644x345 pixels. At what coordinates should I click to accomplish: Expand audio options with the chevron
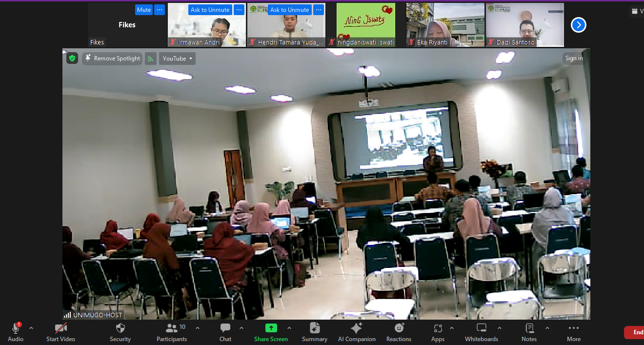tap(31, 327)
